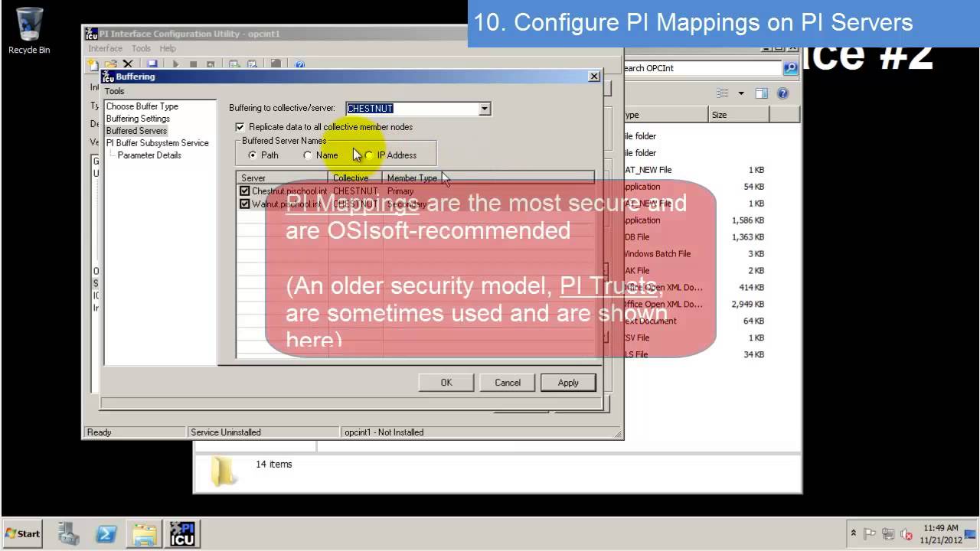The image size is (980, 551).
Task: Open the Tools menu in Buffering dialog
Action: click(x=114, y=91)
